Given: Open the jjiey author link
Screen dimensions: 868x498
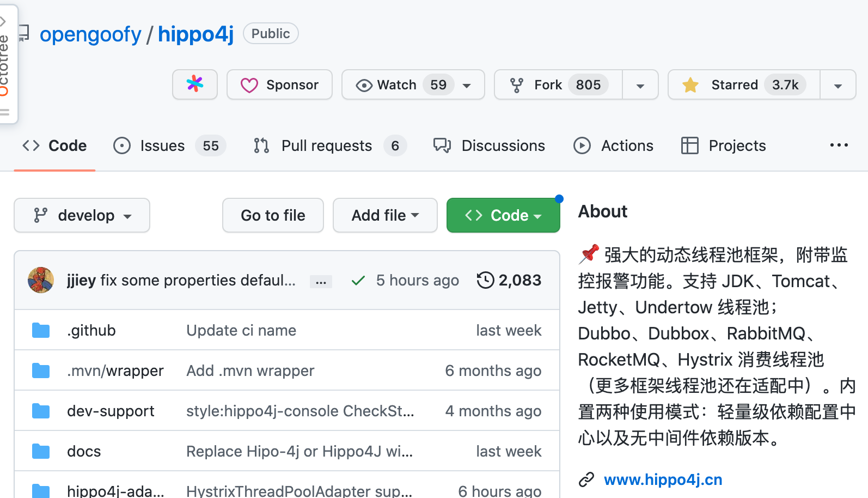Looking at the screenshot, I should [x=81, y=280].
